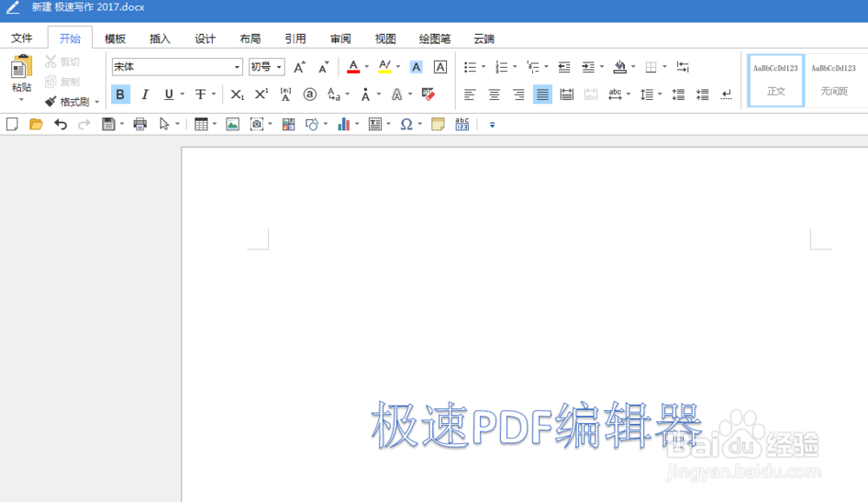Screen dimensions: 868x502
Task: Select the 正文 style
Action: [x=775, y=81]
